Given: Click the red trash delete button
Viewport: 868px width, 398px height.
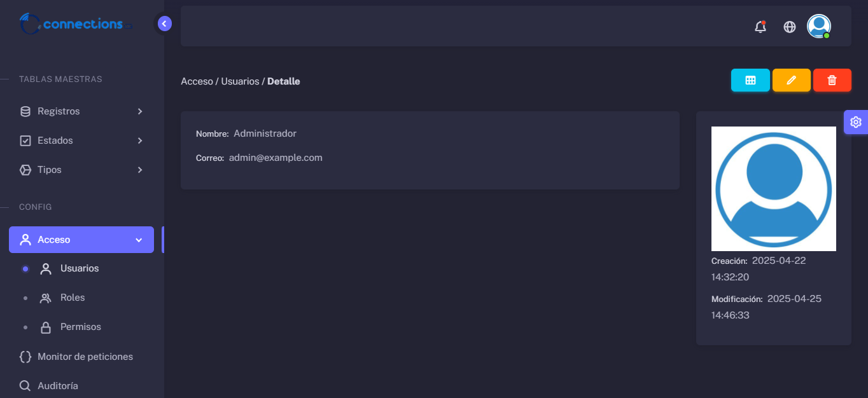Looking at the screenshot, I should tap(832, 80).
